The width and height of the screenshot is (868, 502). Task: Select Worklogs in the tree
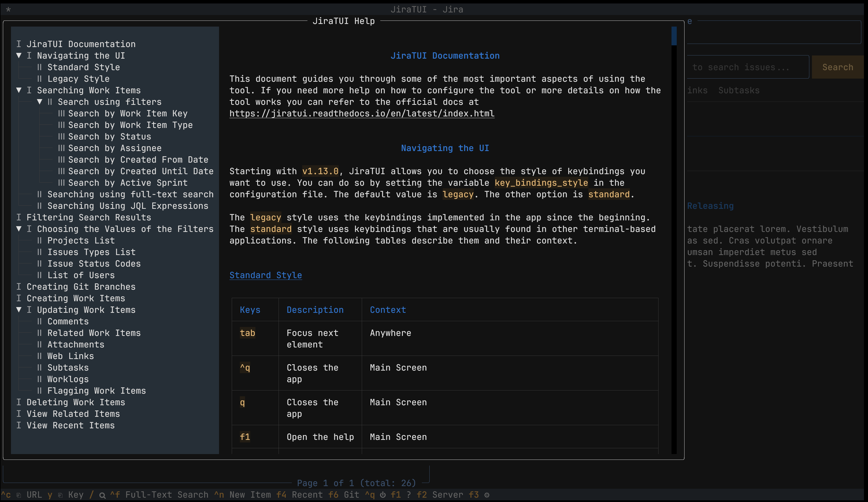point(68,379)
